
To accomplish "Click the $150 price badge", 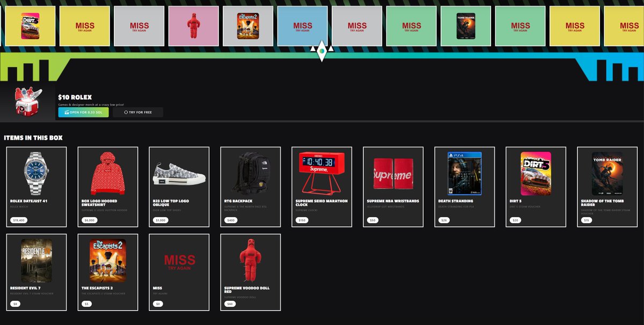I will tap(303, 220).
